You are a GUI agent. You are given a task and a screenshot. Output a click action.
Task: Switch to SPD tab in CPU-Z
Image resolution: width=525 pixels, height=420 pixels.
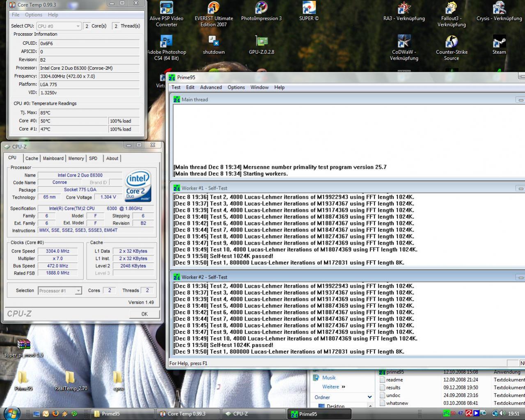pos(93,158)
